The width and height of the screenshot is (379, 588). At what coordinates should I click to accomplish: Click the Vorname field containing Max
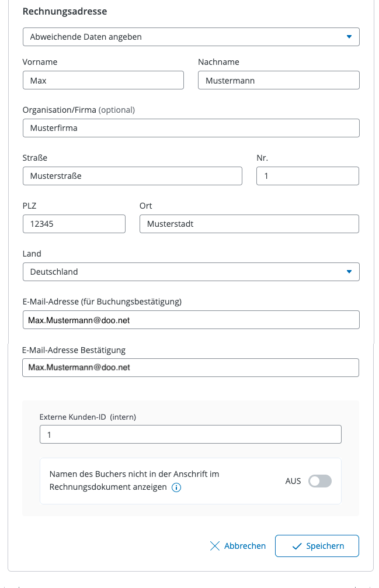(103, 81)
